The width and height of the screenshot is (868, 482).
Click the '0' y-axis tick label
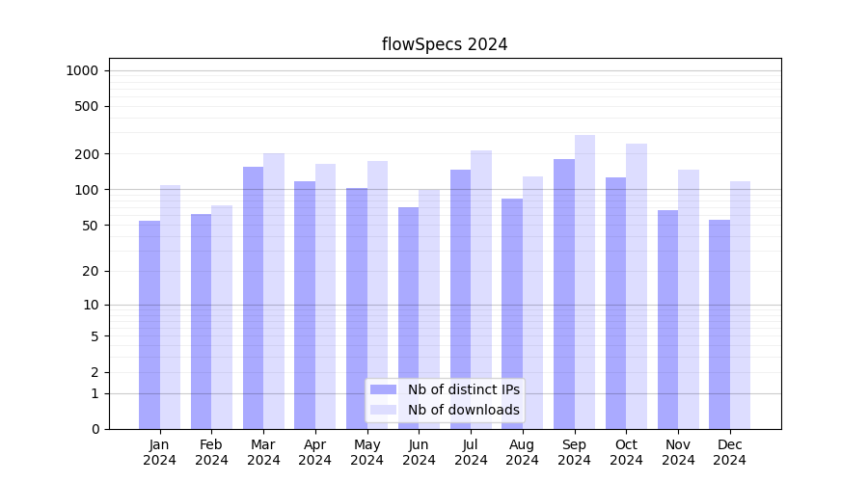coord(95,429)
